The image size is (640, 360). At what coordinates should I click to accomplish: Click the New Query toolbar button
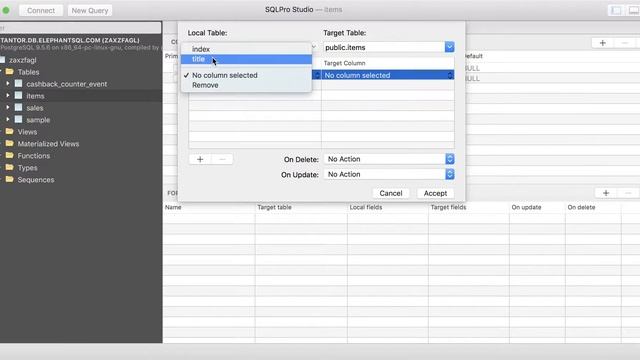(90, 10)
